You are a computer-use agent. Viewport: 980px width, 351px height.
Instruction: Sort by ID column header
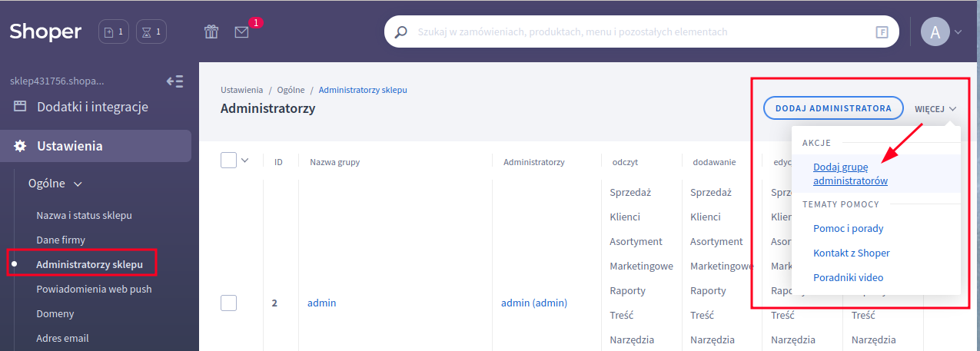(278, 162)
